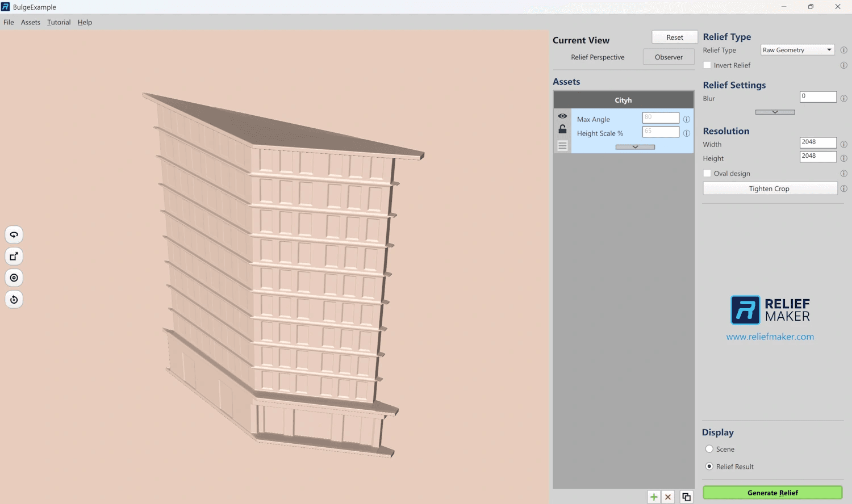The height and width of the screenshot is (504, 852).
Task: Open the Relief Type dropdown
Action: 797,49
